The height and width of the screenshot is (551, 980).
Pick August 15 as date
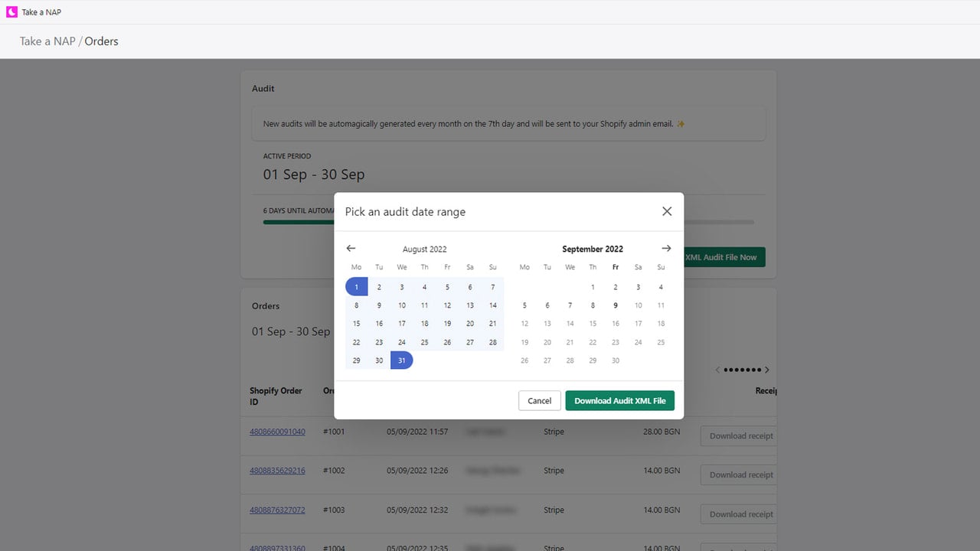coord(357,324)
